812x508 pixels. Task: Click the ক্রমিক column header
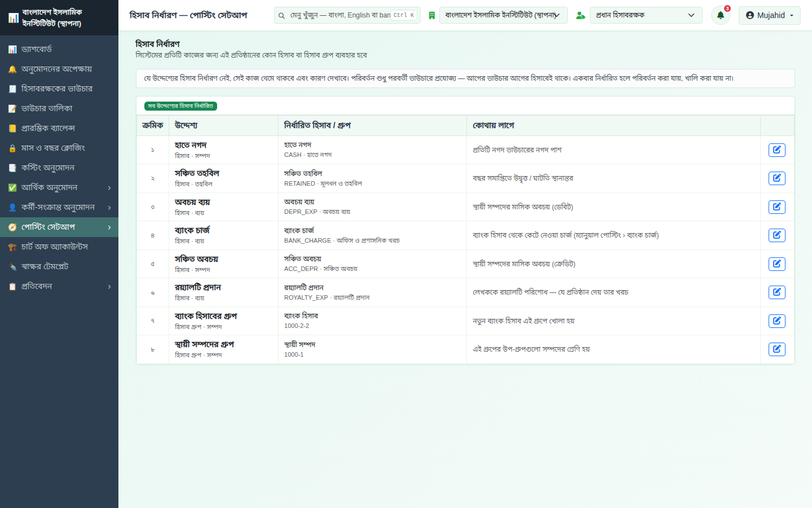click(x=153, y=125)
